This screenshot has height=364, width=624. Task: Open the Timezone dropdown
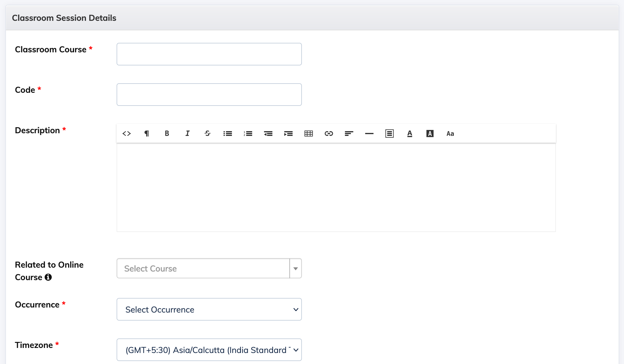pos(209,350)
